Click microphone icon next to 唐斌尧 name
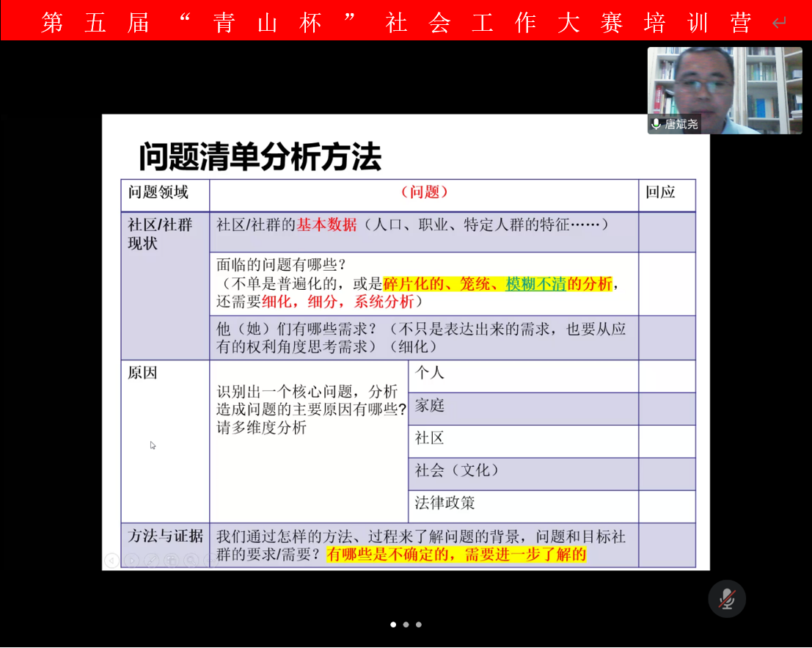The image size is (812, 648). coord(656,124)
